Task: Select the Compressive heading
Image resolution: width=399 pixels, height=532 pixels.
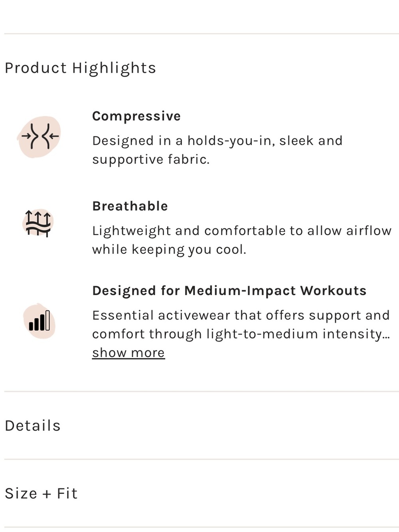Action: [136, 116]
